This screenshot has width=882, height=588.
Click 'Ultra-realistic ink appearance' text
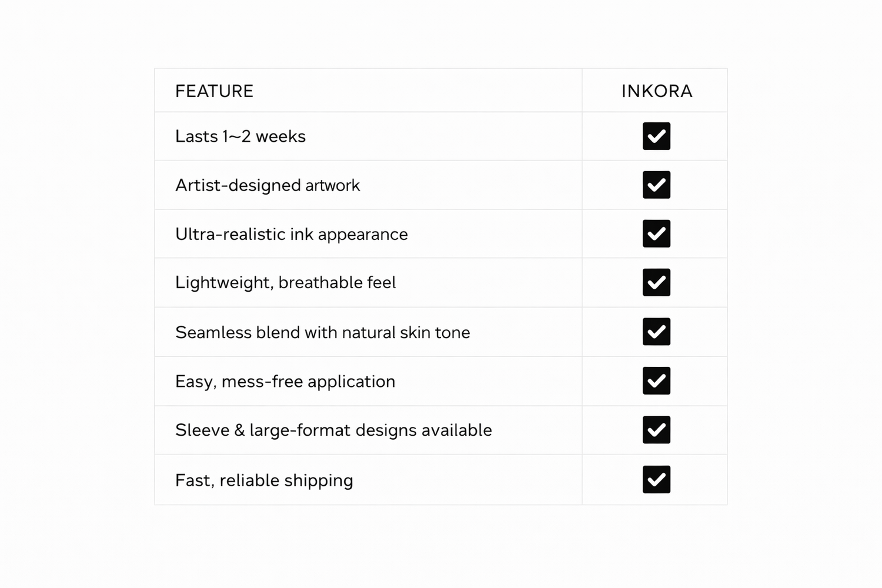click(x=291, y=234)
